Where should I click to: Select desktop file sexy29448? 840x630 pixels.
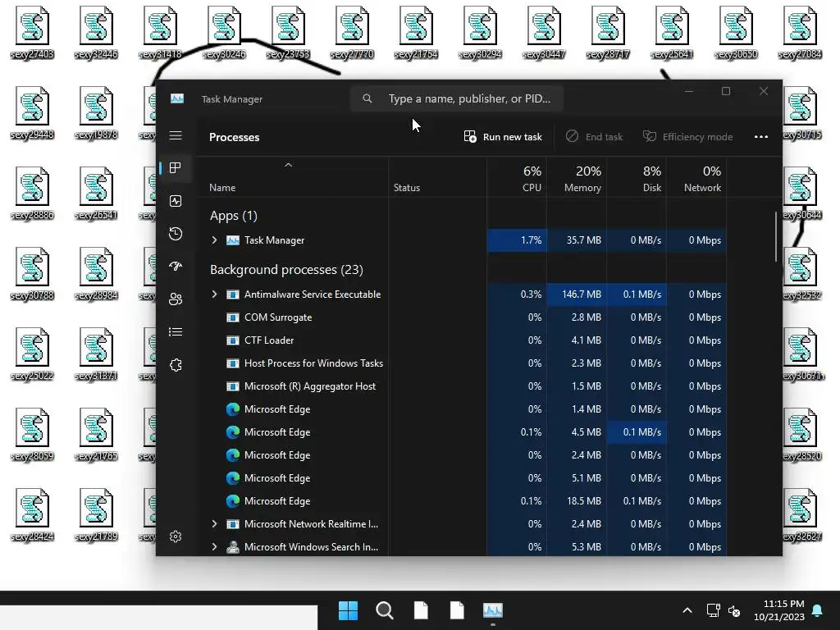32,112
